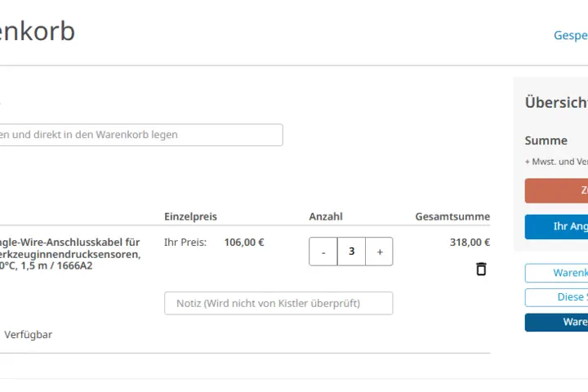Click the Verfügbar availability label
The height and width of the screenshot is (392, 588).
click(x=28, y=335)
